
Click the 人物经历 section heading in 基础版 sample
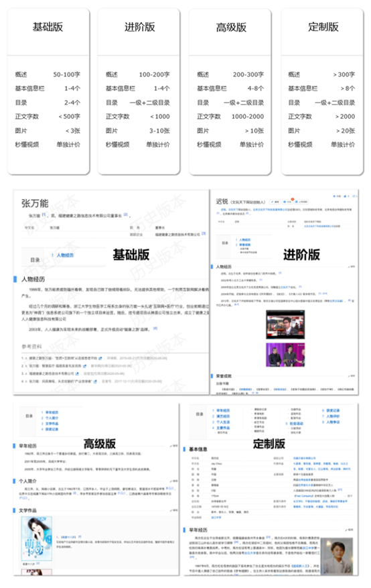pyautogui.click(x=33, y=279)
